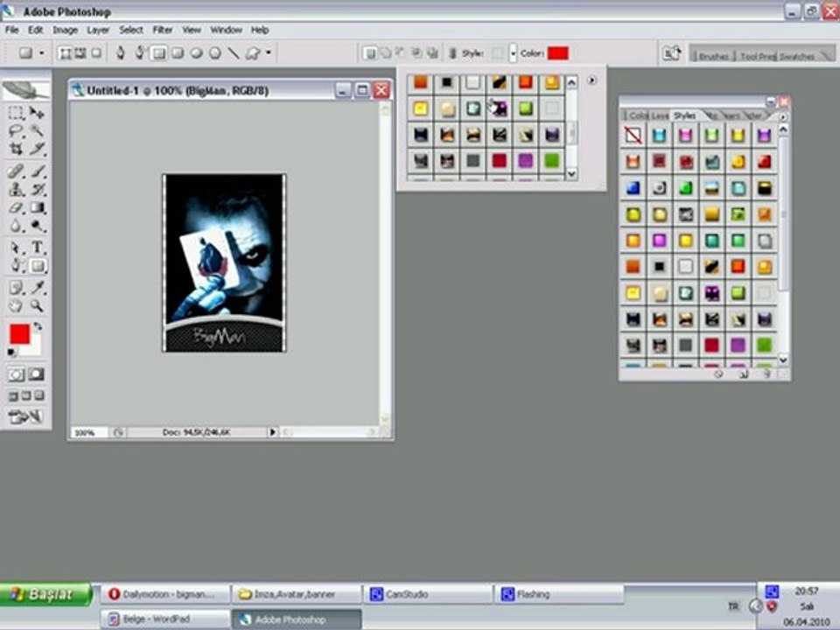
Task: Click the Başlat start button
Action: (45, 594)
